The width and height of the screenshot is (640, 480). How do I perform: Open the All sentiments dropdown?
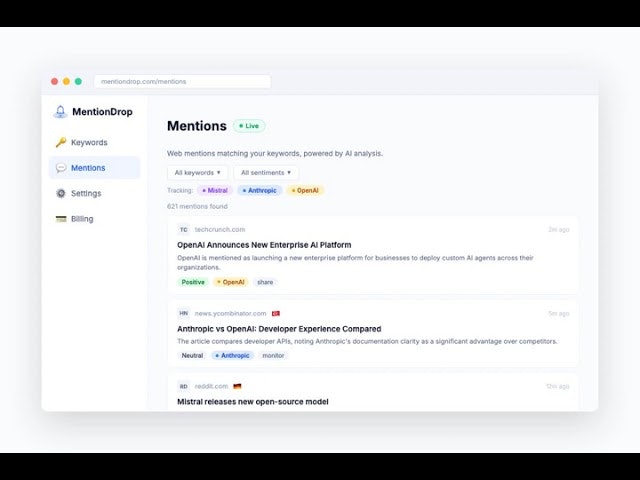tap(266, 173)
